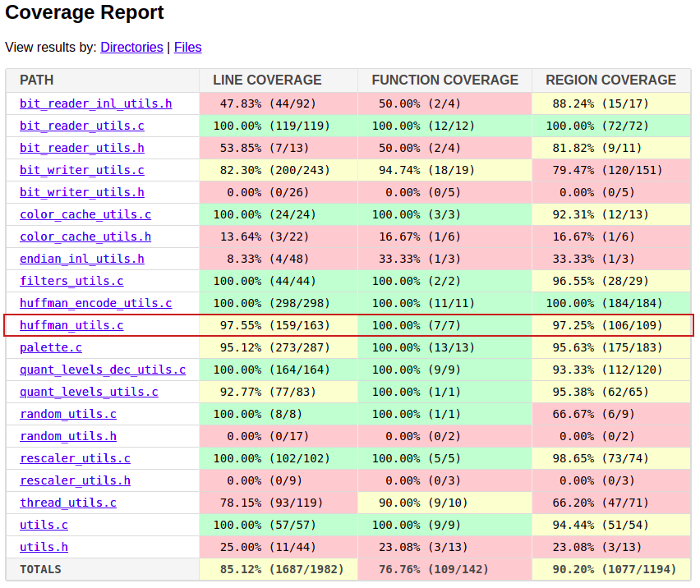Select function coverage 90.00% (9/10) cell
This screenshot has width=700, height=588.
[444, 503]
